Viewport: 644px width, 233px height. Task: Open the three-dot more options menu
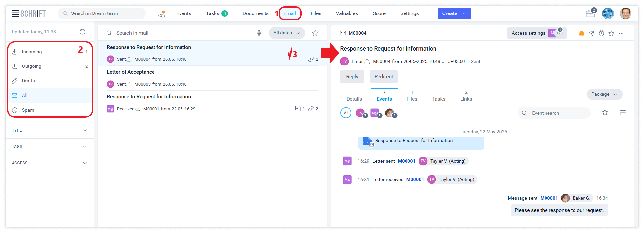click(x=621, y=33)
